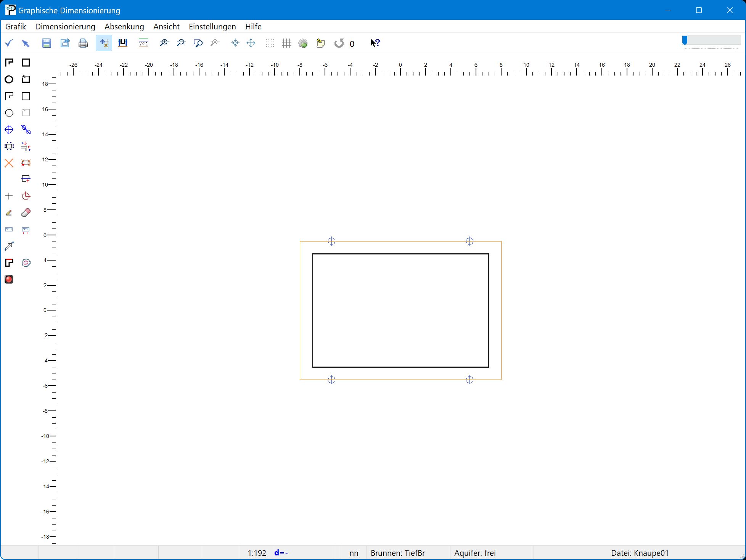Toggle the grid lines display button
Image resolution: width=746 pixels, height=560 pixels.
(286, 43)
